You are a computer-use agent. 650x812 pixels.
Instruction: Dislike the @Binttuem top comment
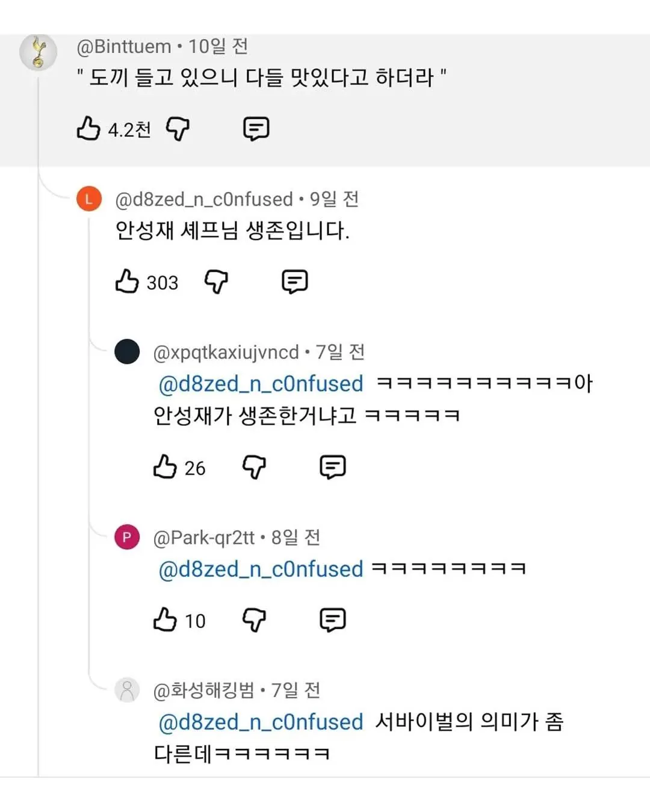coord(178,129)
